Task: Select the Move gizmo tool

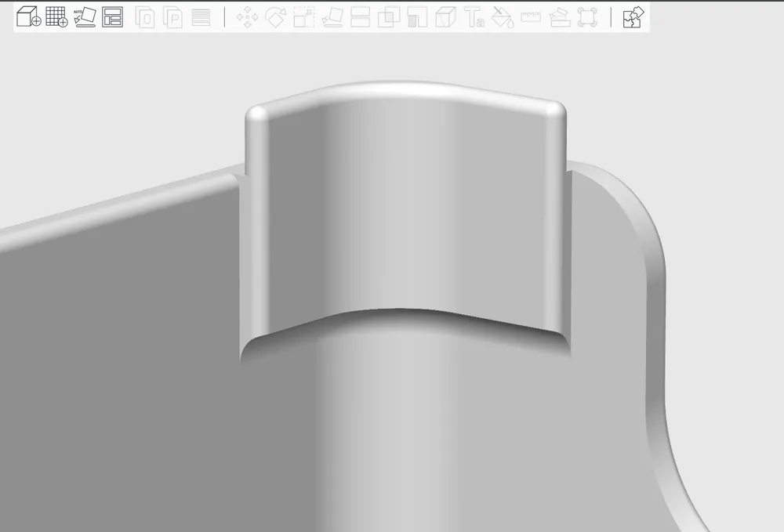Action: tap(247, 17)
